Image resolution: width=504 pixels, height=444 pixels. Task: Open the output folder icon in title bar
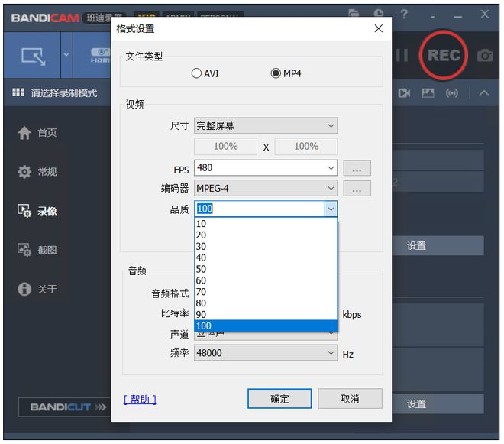click(354, 13)
